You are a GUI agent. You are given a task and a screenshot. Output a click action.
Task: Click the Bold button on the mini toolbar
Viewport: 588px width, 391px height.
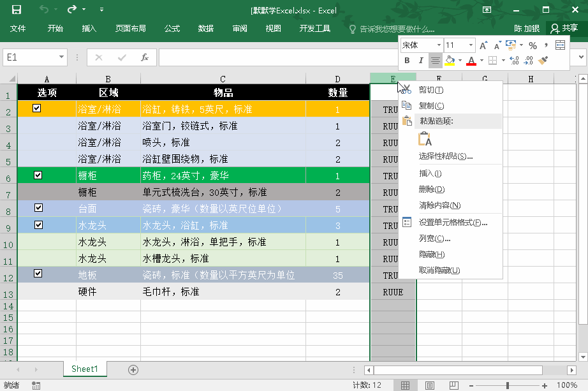(407, 61)
